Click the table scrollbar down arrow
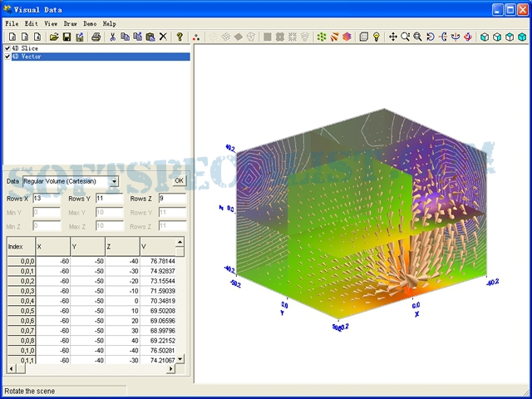The width and height of the screenshot is (532, 399). (x=181, y=358)
